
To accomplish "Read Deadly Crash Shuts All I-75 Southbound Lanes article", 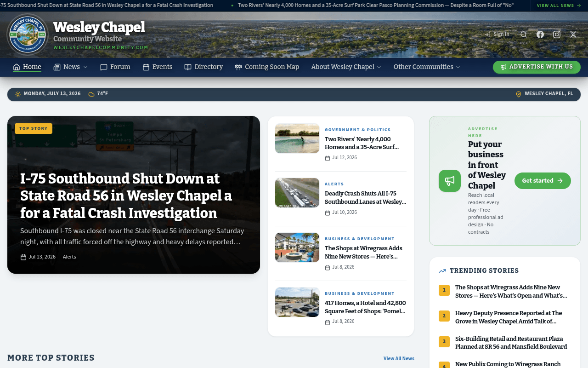I will [x=365, y=198].
